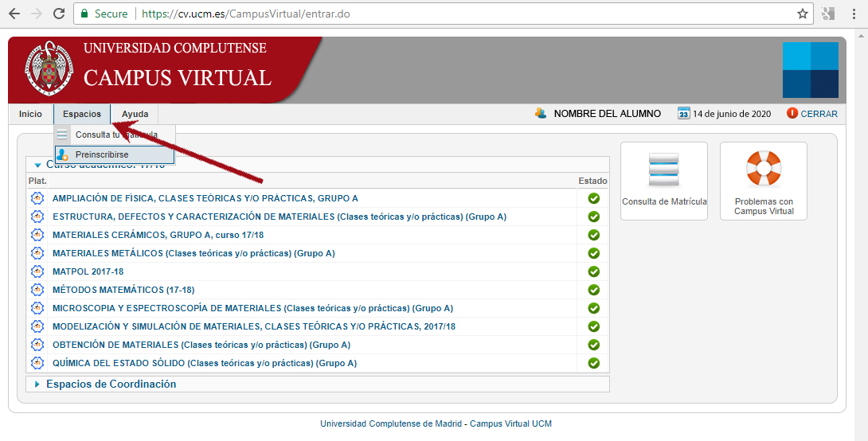Open AMPLIACIÓN DE FÍSICA course link
The width and height of the screenshot is (868, 441).
[205, 198]
